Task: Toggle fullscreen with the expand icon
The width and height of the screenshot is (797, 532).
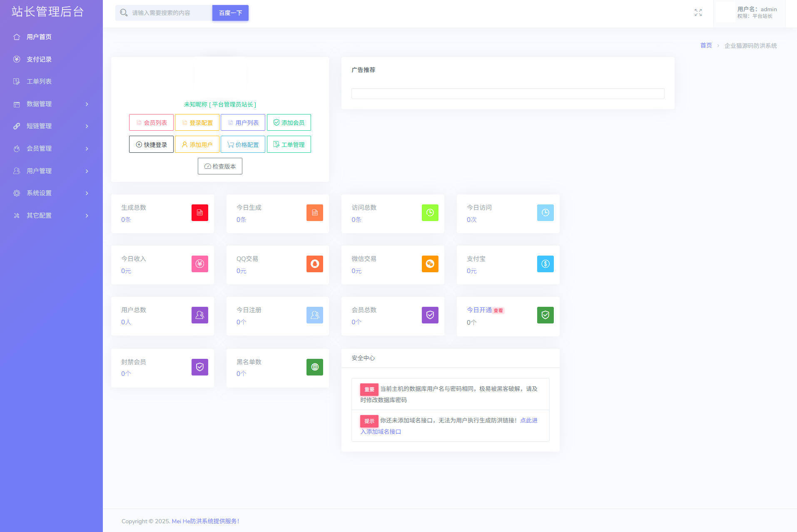Action: (698, 13)
